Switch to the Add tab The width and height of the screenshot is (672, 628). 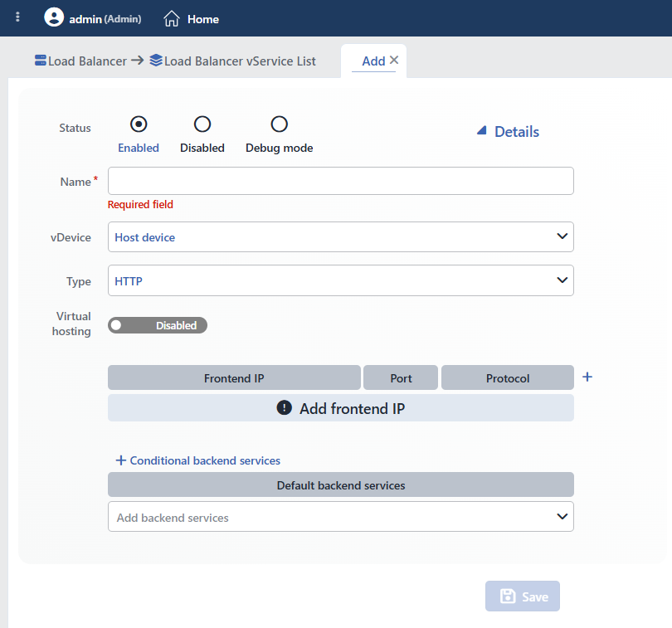pos(373,61)
